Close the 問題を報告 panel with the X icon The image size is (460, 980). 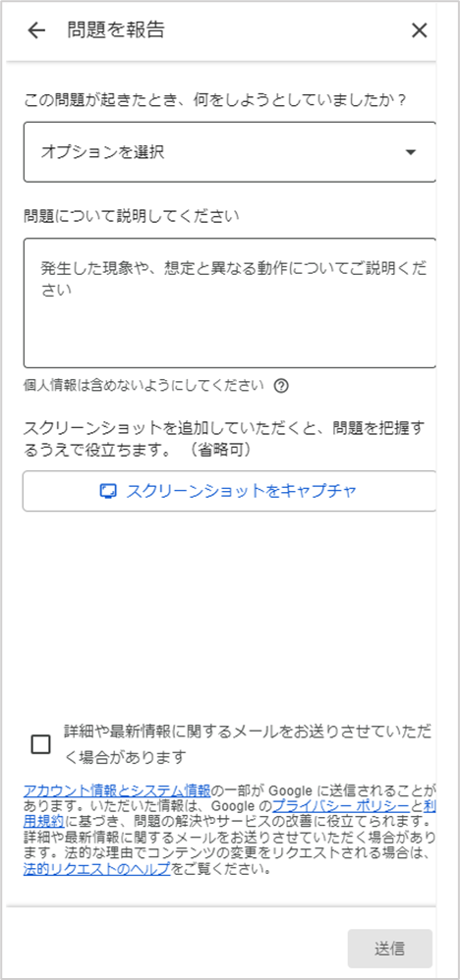pyautogui.click(x=420, y=30)
